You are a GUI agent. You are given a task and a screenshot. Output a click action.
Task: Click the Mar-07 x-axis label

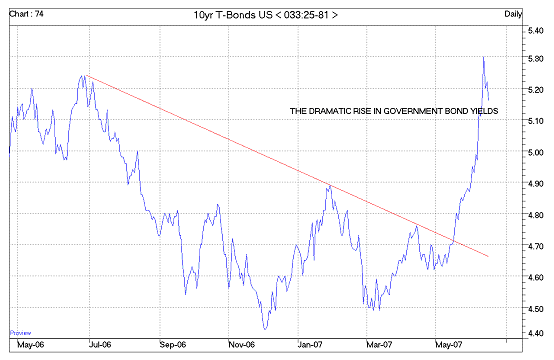(379, 344)
